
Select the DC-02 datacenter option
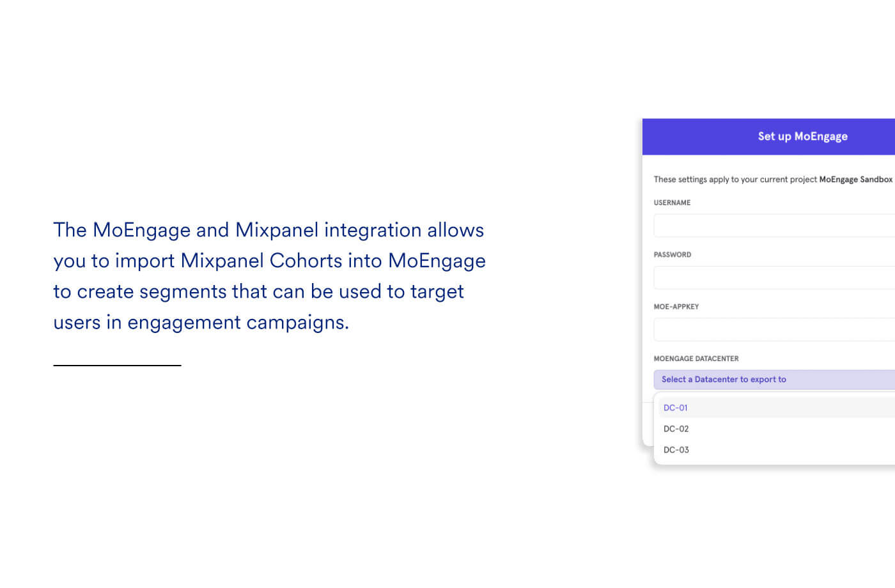(777, 429)
